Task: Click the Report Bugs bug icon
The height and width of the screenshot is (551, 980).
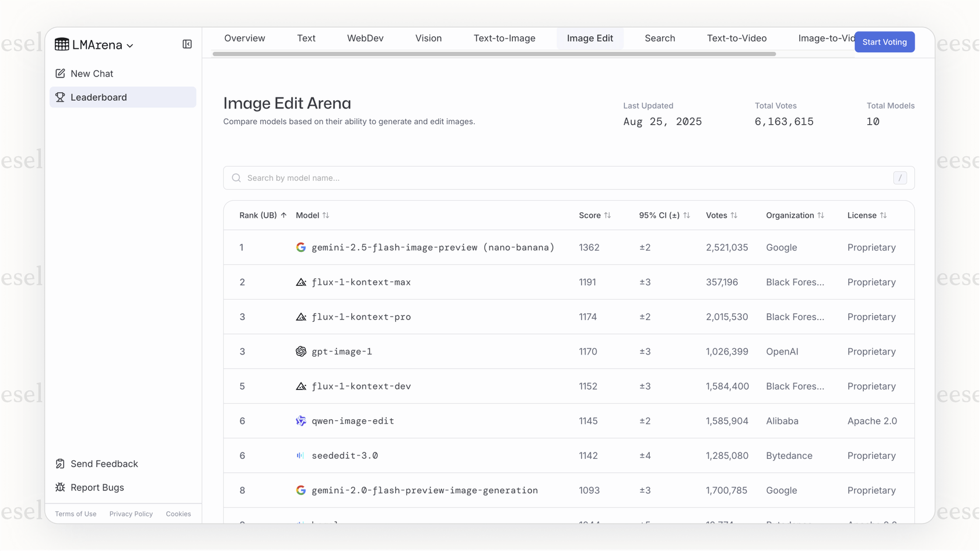Action: pos(60,487)
